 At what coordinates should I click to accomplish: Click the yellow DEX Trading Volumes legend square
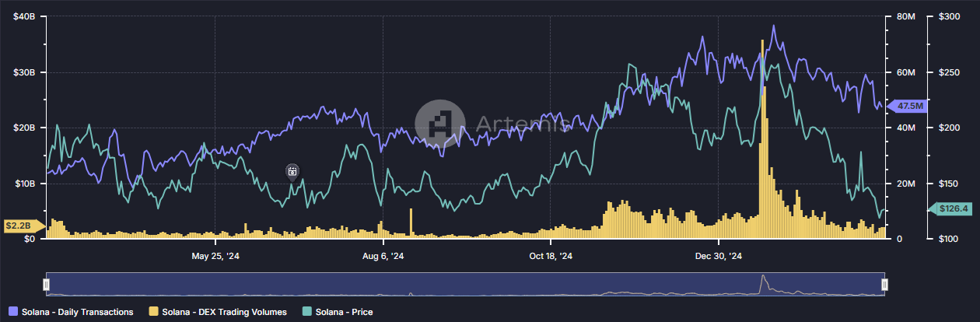pos(153,312)
